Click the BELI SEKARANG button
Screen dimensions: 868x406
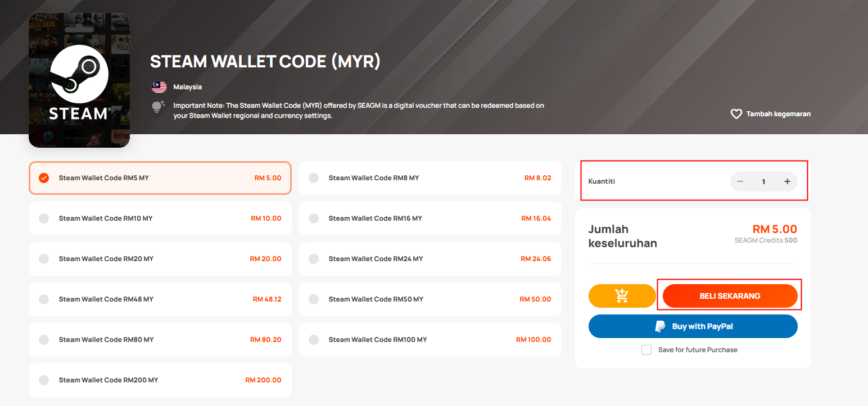coord(730,296)
